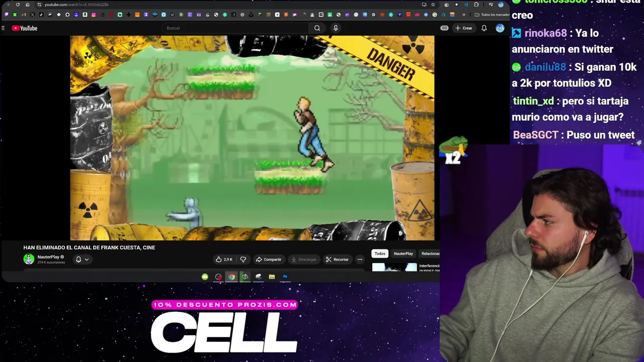Click the magnifier search button
This screenshot has width=644, height=362.
click(317, 28)
